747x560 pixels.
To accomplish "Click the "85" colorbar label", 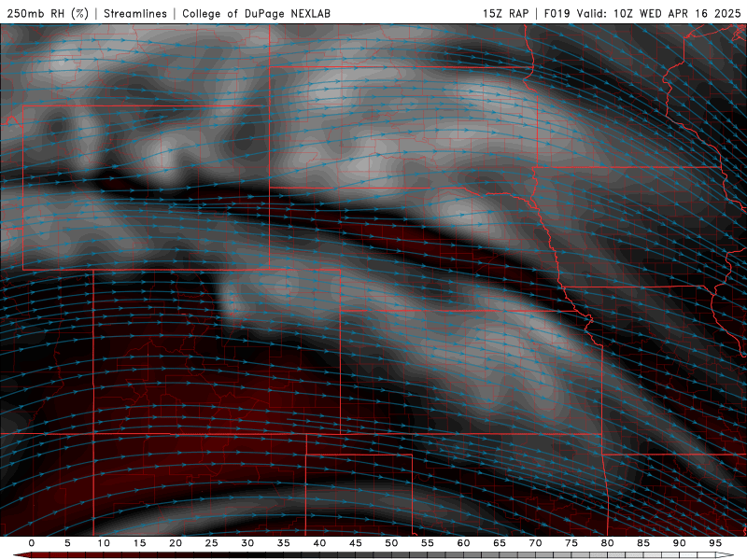I will click(643, 543).
